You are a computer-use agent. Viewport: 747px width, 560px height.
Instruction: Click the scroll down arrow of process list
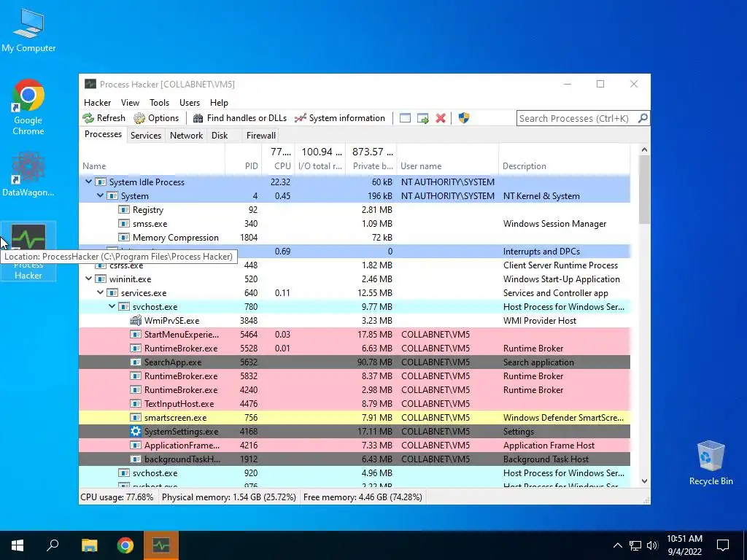644,481
